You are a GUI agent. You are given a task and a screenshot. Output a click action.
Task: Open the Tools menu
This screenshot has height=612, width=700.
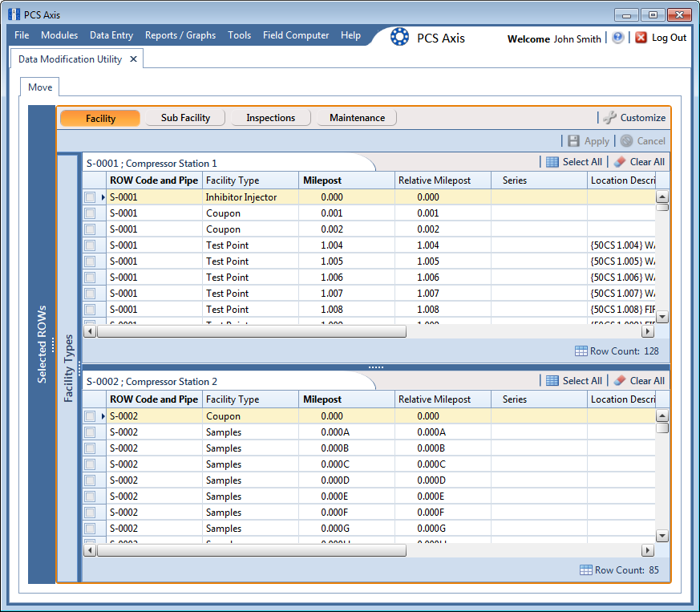tap(239, 34)
